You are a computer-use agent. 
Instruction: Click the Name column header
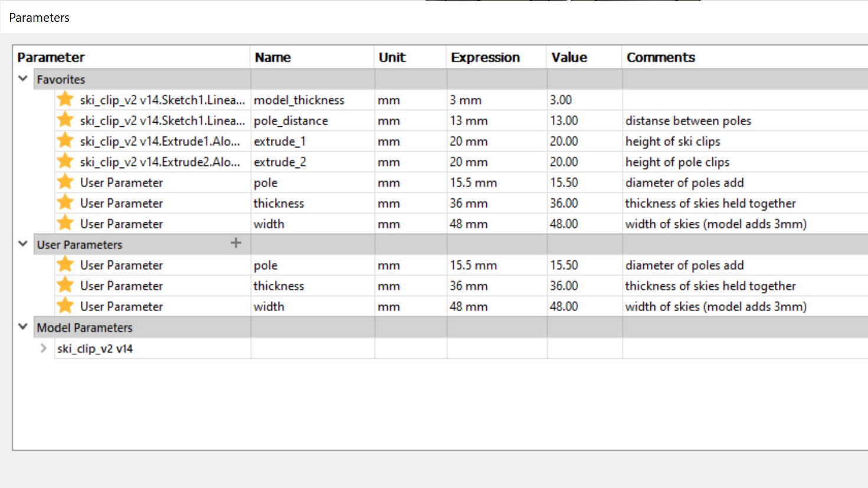273,57
